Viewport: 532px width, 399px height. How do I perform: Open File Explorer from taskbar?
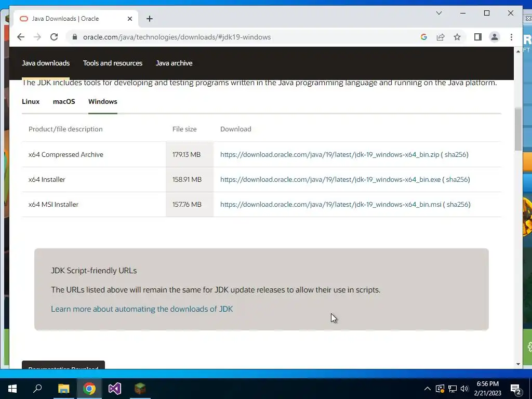click(63, 389)
